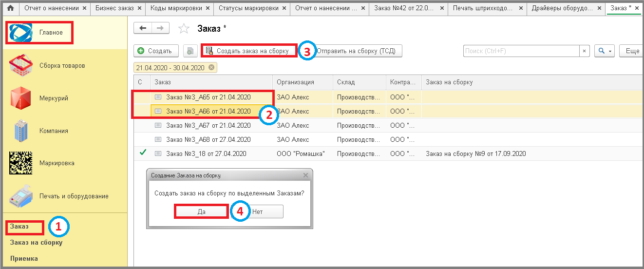Select row Заказ №3_А66 от 21.04.2020
The height and width of the screenshot is (269, 644).
click(388, 111)
